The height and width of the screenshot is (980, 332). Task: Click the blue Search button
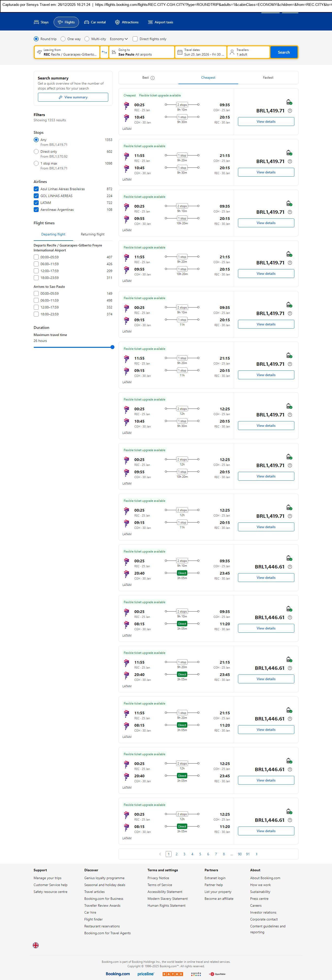(x=284, y=52)
